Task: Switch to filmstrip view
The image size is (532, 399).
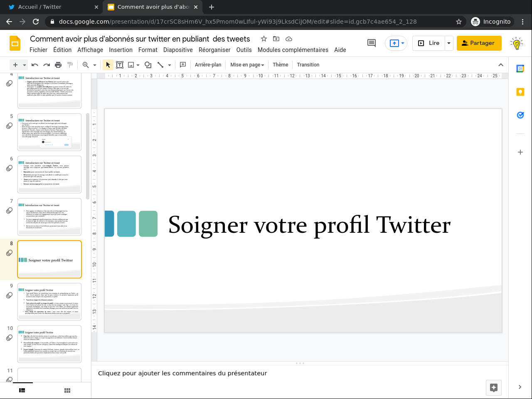Action: pos(22,390)
